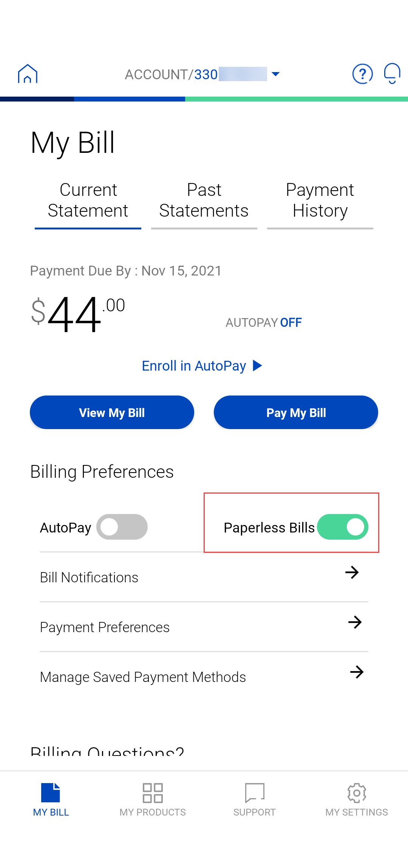
Task: Tap the home icon in header
Action: coord(28,74)
